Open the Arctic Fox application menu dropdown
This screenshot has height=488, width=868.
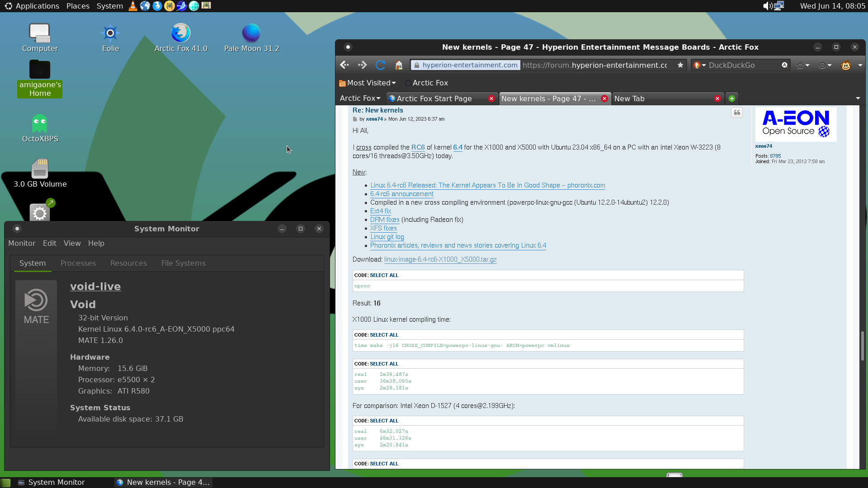[360, 98]
